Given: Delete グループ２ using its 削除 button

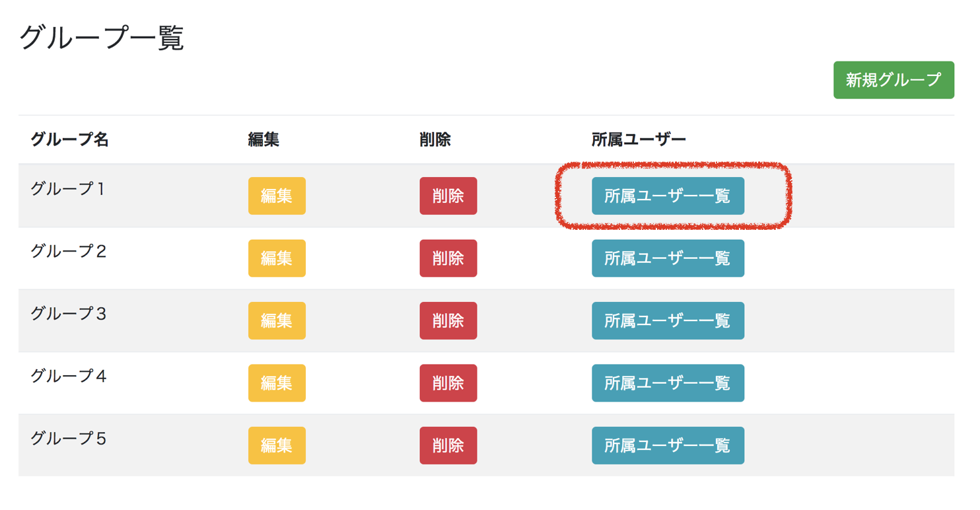Looking at the screenshot, I should [448, 258].
